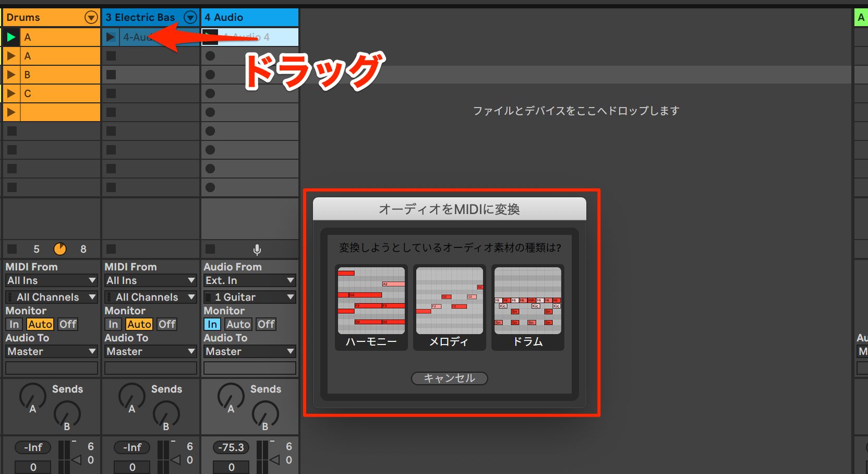Set 4 Audio monitor to In
The image size is (868, 474).
(212, 324)
